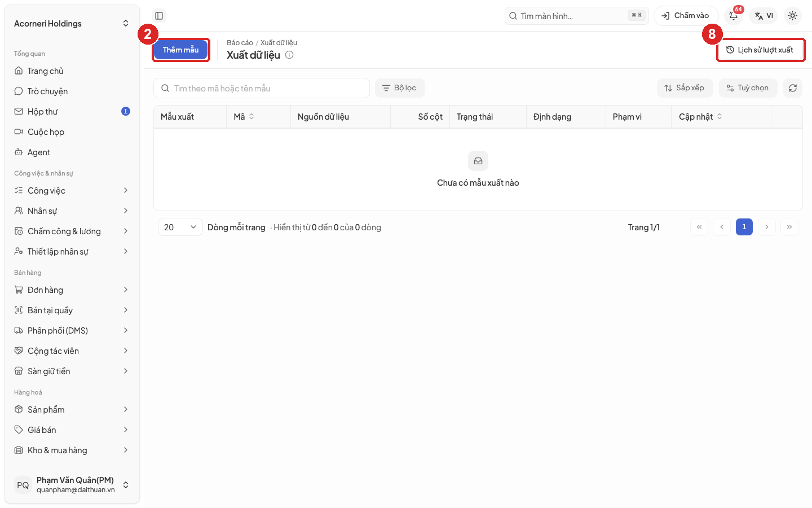The width and height of the screenshot is (812, 508).
Task: Focus the Tìm theo mã hoặc tên mẫu field
Action: [262, 88]
